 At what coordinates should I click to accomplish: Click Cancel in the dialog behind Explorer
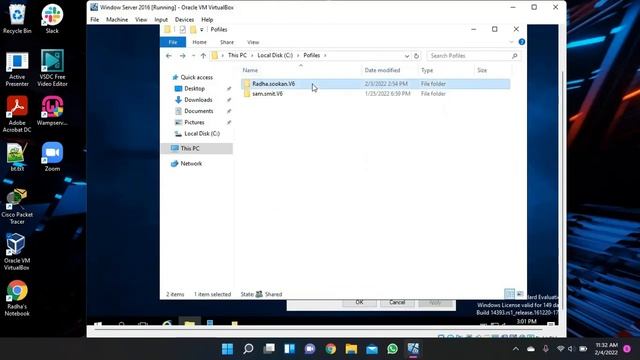[397, 302]
